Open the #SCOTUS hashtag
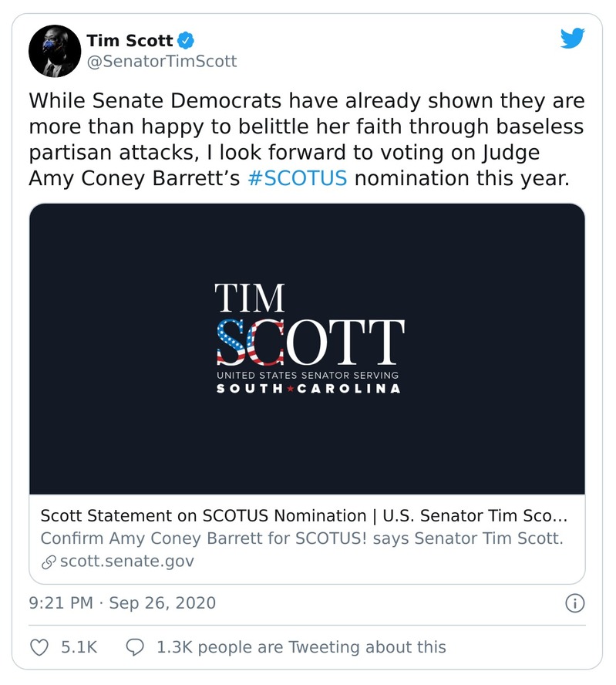Viewport: 616px width, 685px height. coord(298,178)
